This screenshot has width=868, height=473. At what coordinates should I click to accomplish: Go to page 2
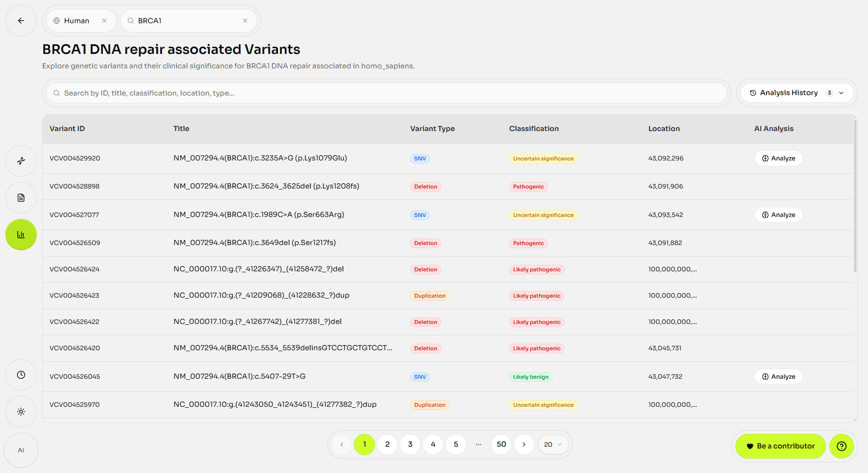[x=387, y=445]
